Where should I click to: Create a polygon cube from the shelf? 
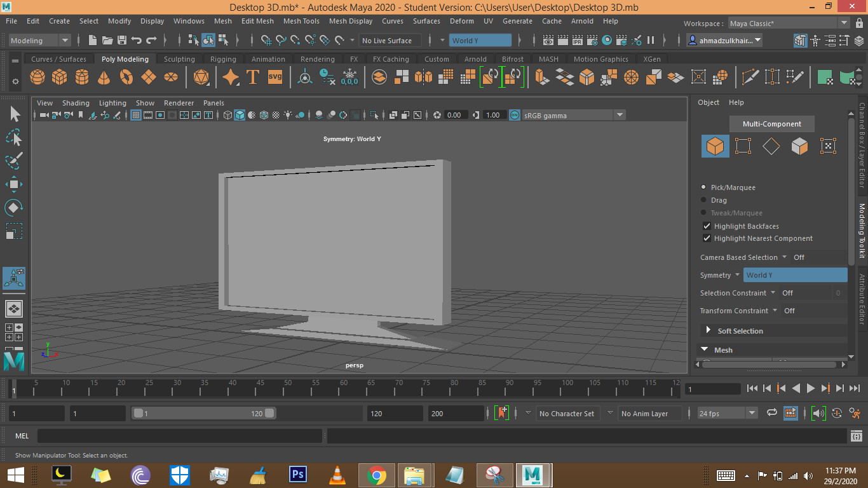[59, 76]
